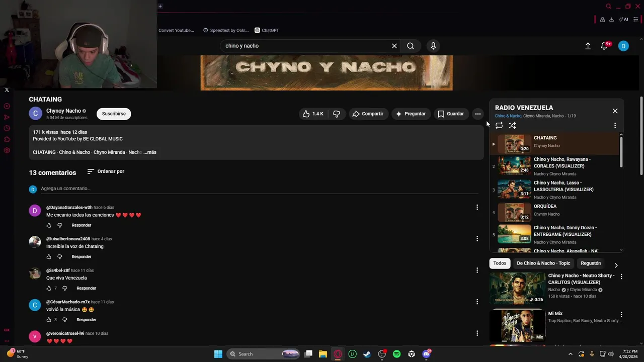
Task: Open the CARLITOS (VISUALIZER) recommended video thumbnail
Action: 517,288
